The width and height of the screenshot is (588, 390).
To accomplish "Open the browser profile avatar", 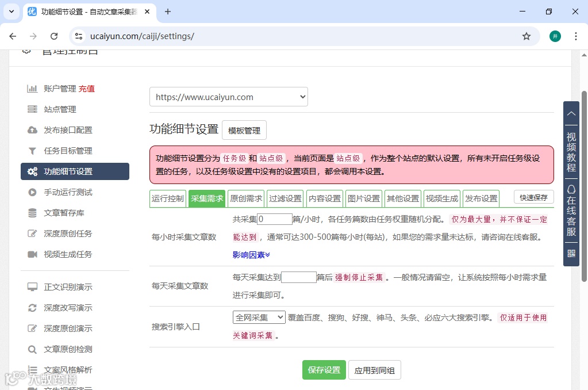I will [555, 36].
